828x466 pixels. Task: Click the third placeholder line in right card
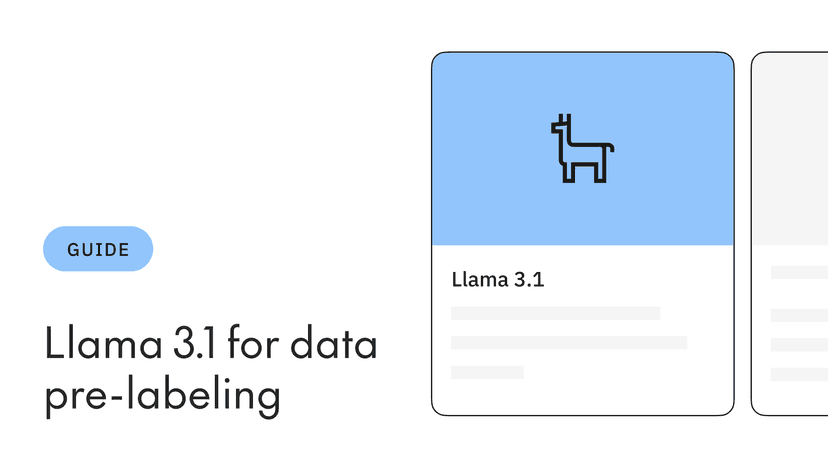tap(799, 345)
